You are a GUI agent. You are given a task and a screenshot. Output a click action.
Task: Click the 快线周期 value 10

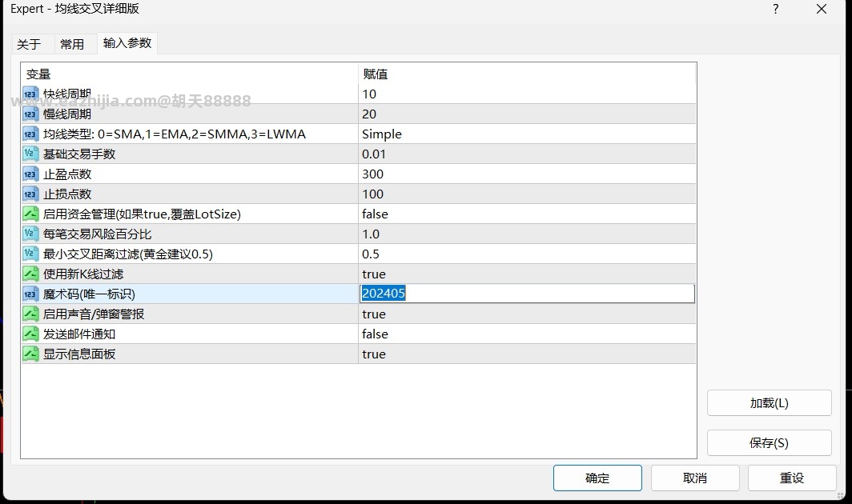[x=527, y=94]
